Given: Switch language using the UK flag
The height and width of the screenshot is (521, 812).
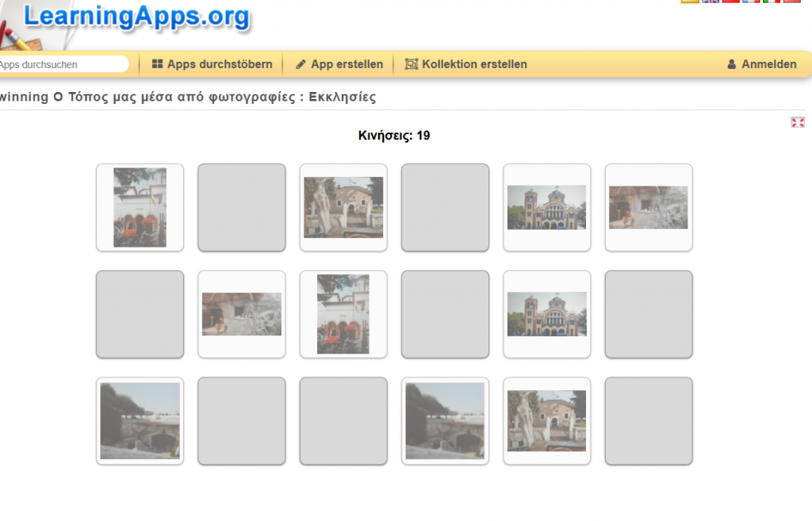Looking at the screenshot, I should tap(710, 1).
